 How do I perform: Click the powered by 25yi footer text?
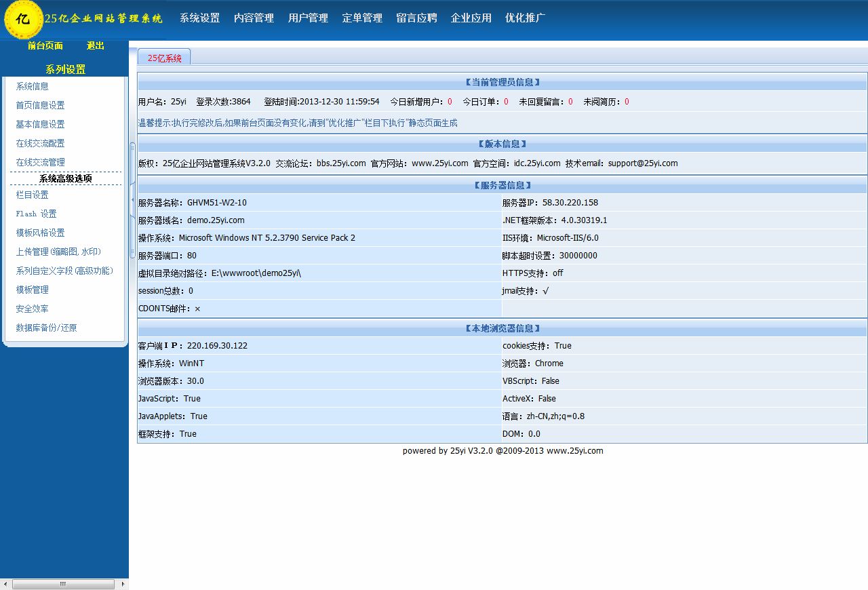click(x=502, y=451)
